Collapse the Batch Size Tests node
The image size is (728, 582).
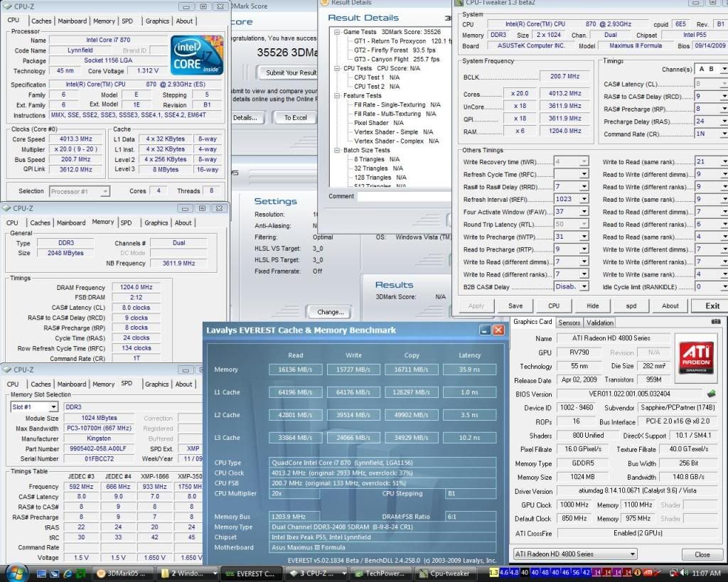click(x=337, y=151)
